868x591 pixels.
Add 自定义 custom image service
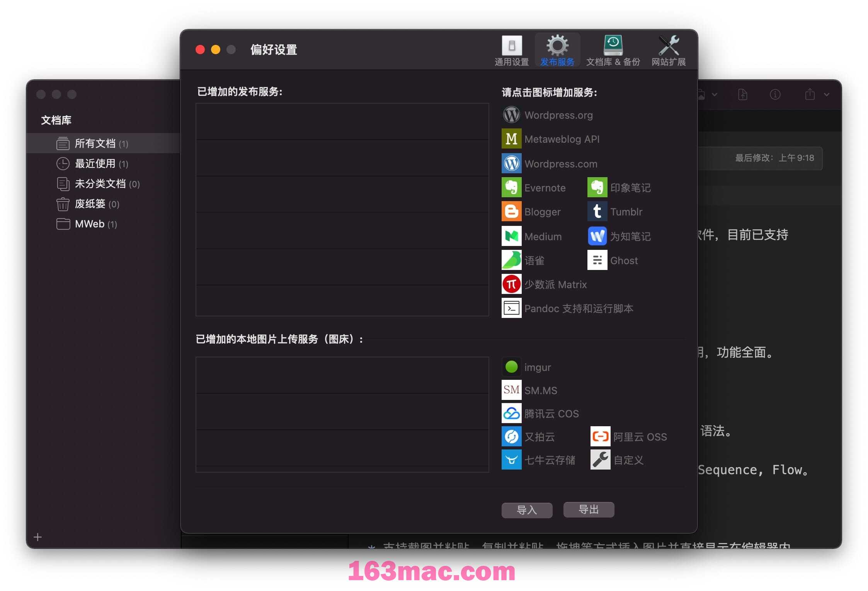pyautogui.click(x=600, y=459)
